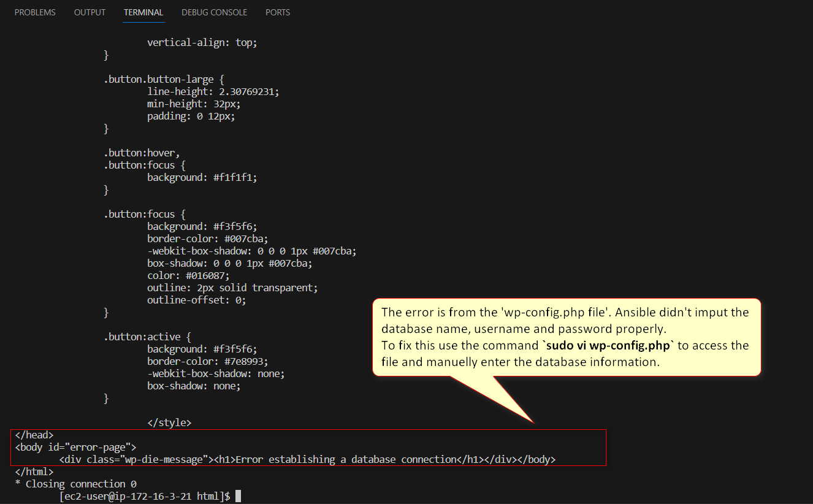Click the terminal command prompt cursor
813x504 pixels.
tap(237, 496)
